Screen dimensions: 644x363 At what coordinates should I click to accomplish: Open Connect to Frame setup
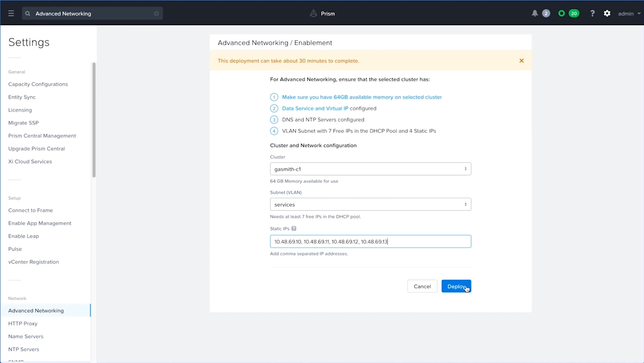pyautogui.click(x=30, y=210)
